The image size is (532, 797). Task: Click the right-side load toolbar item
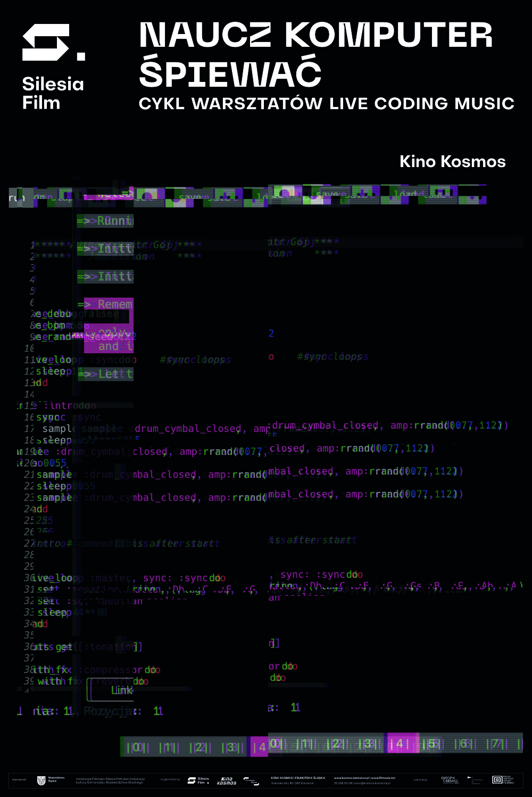click(405, 194)
